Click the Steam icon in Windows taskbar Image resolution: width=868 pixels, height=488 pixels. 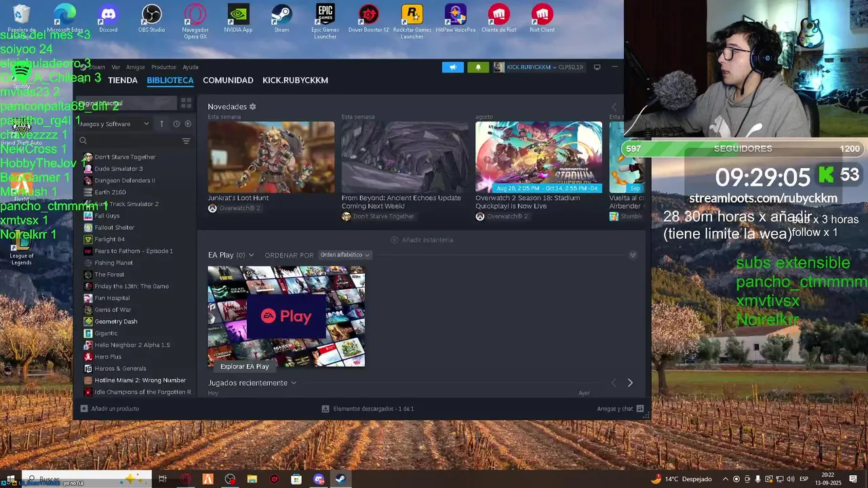coord(340,479)
